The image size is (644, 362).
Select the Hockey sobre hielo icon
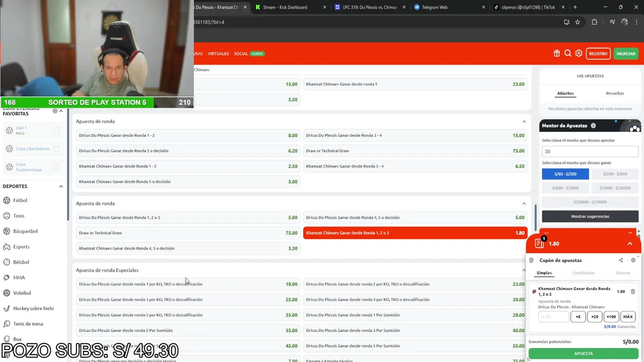[7, 308]
